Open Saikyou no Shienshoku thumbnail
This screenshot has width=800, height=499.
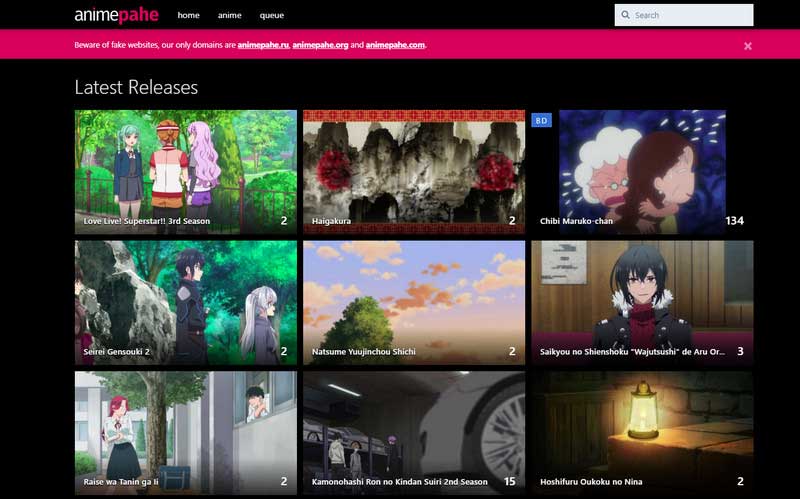[642, 303]
